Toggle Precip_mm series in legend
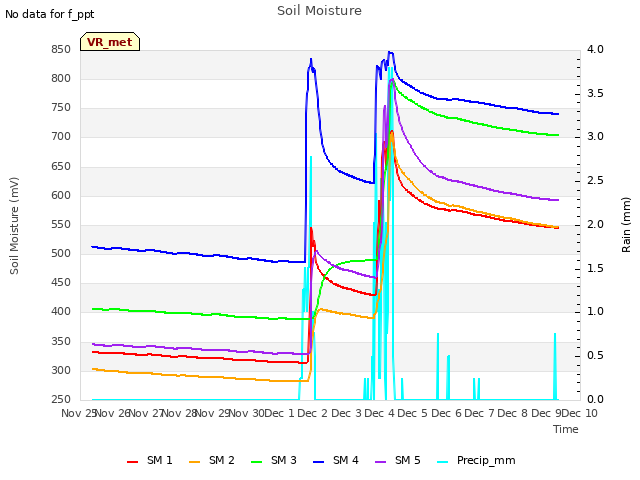 476,460
